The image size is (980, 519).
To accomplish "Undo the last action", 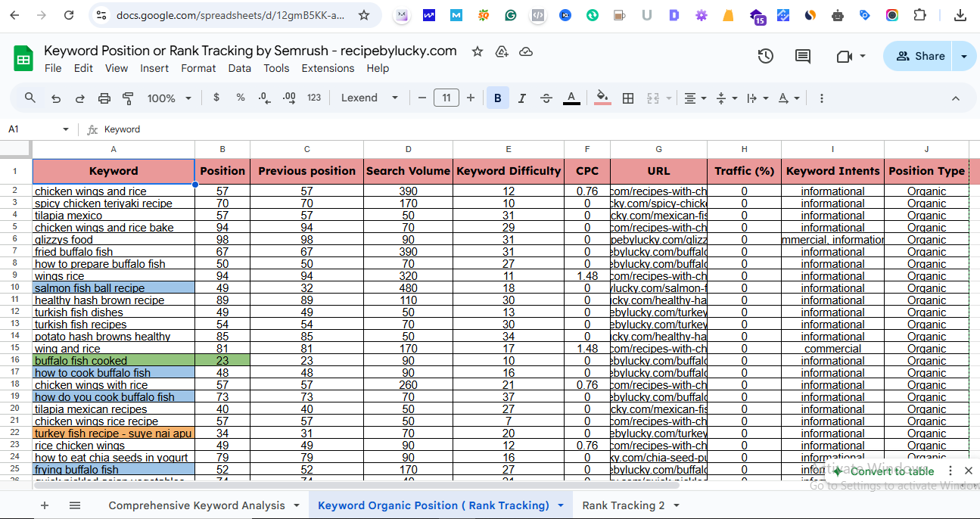I will tap(55, 98).
